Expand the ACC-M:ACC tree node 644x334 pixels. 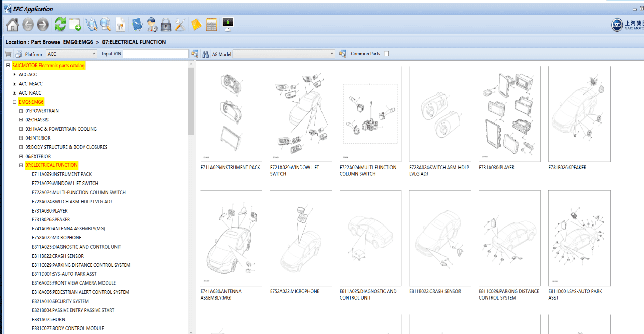[x=14, y=84]
